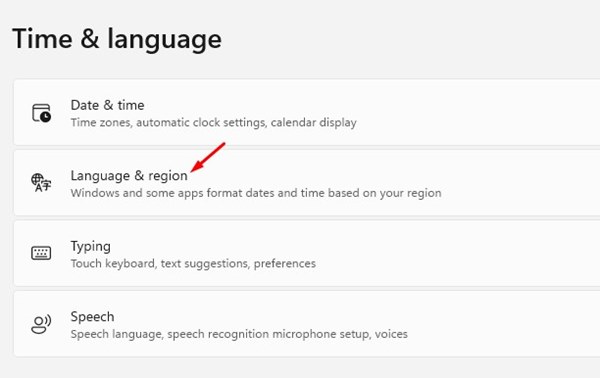Click 'Touch keyboard, text suggestions, preferences' description
The height and width of the screenshot is (378, 600).
193,264
